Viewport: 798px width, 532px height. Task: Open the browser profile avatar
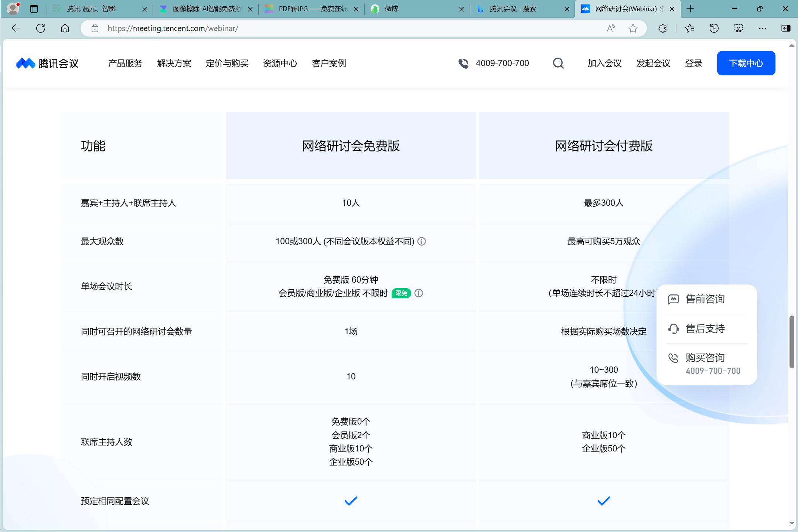[x=13, y=8]
